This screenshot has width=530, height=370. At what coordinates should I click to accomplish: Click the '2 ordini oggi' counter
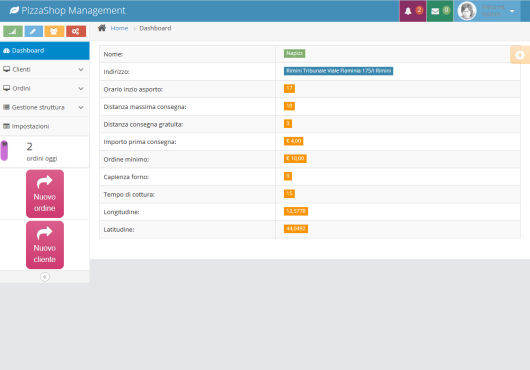pos(42,152)
